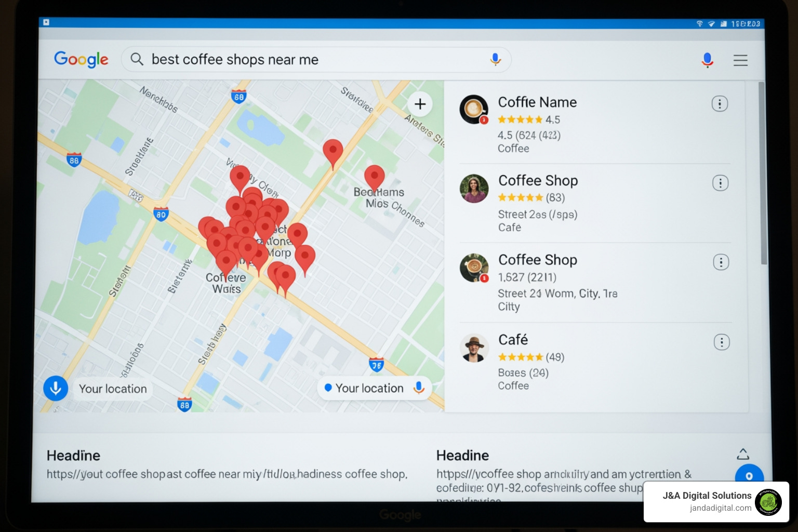Click the Wi-Fi status icon
Screen dimensions: 798x532
[700, 24]
